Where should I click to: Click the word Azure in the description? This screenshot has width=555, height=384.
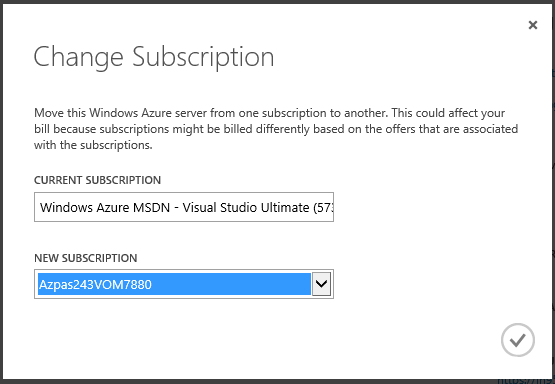(x=156, y=113)
